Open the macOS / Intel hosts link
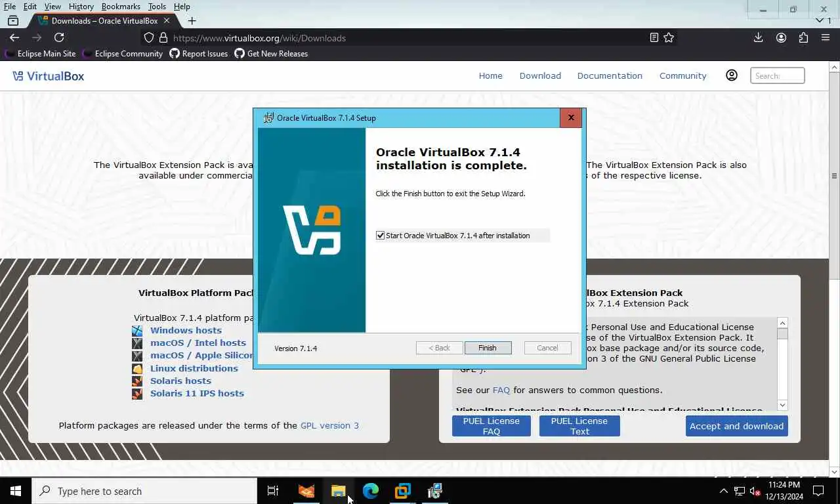The height and width of the screenshot is (504, 840). coord(198,343)
